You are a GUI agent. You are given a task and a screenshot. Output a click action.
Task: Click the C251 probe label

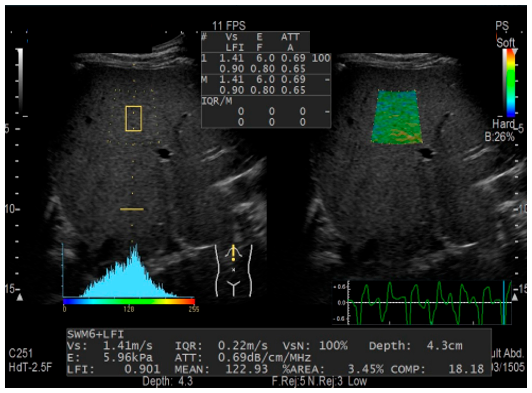pos(20,353)
